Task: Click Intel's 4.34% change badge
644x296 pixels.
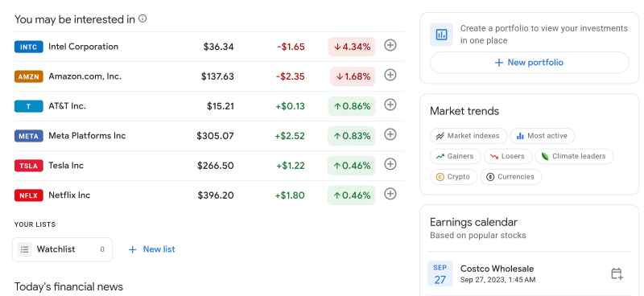Action: 352,47
